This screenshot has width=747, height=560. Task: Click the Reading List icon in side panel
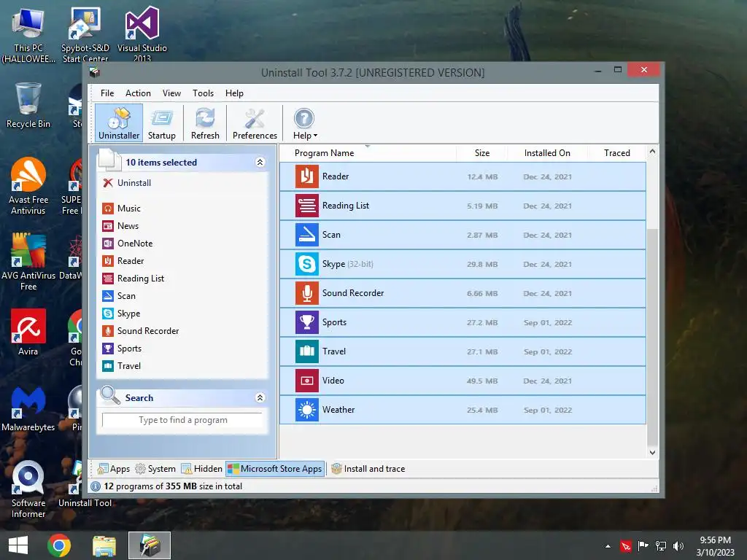tap(108, 279)
